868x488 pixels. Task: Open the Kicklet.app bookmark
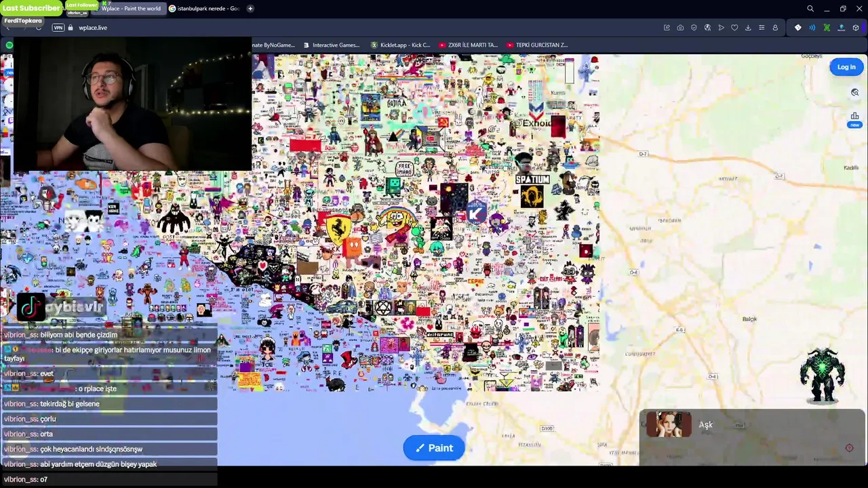click(400, 45)
